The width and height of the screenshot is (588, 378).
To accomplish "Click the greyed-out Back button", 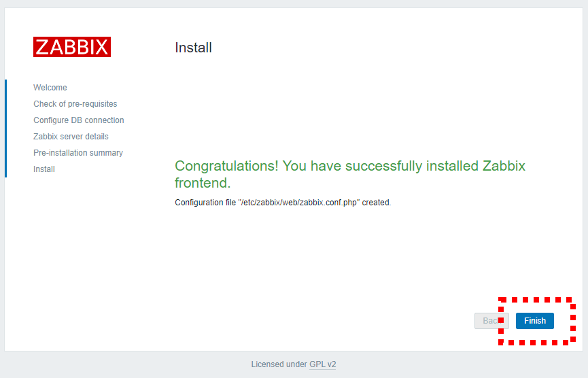I will (491, 321).
